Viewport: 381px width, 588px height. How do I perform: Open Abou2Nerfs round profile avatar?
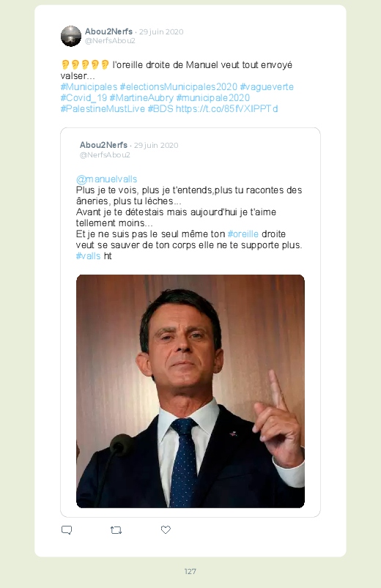[71, 36]
